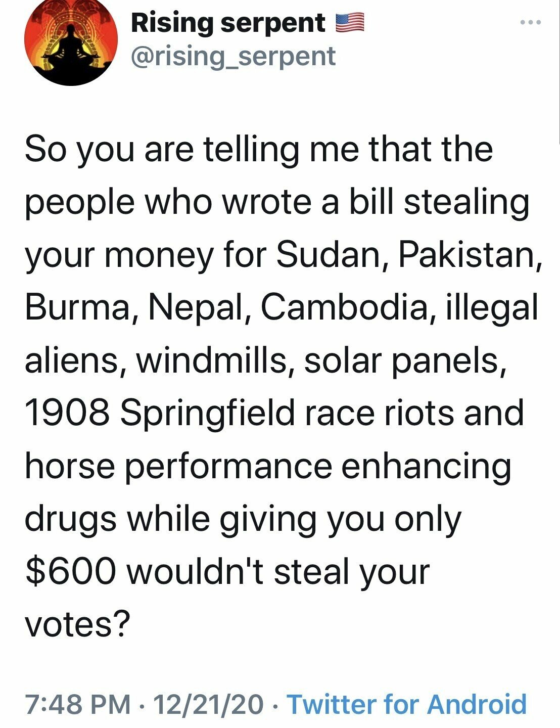560x728 pixels.
Task: Click the American flag emoji beside the name
Action: pyautogui.click(x=350, y=23)
